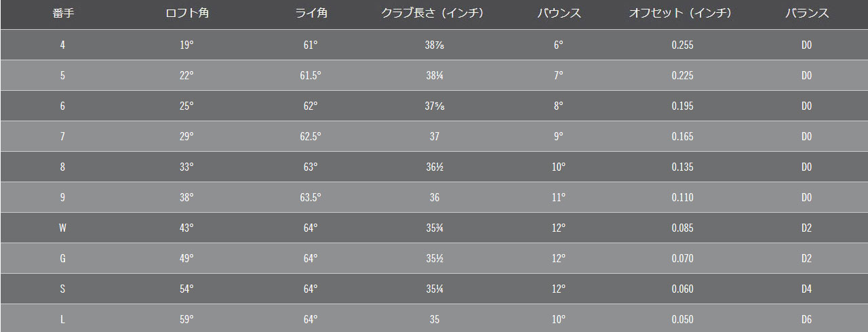The width and height of the screenshot is (868, 332).
Task: Select the ロフト角 column header
Action: (x=187, y=14)
